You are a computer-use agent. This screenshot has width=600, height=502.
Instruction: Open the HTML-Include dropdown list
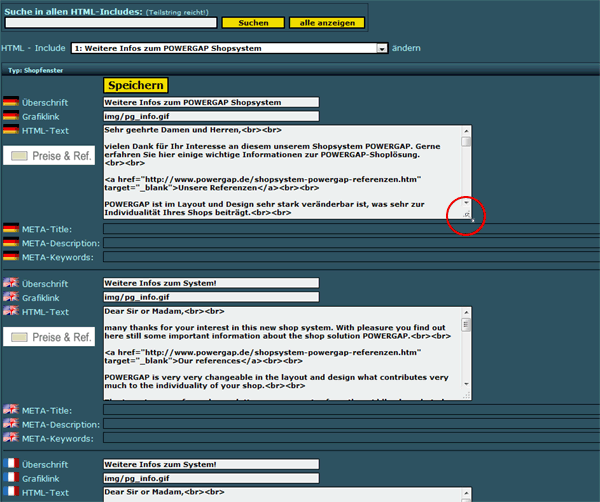click(382, 49)
